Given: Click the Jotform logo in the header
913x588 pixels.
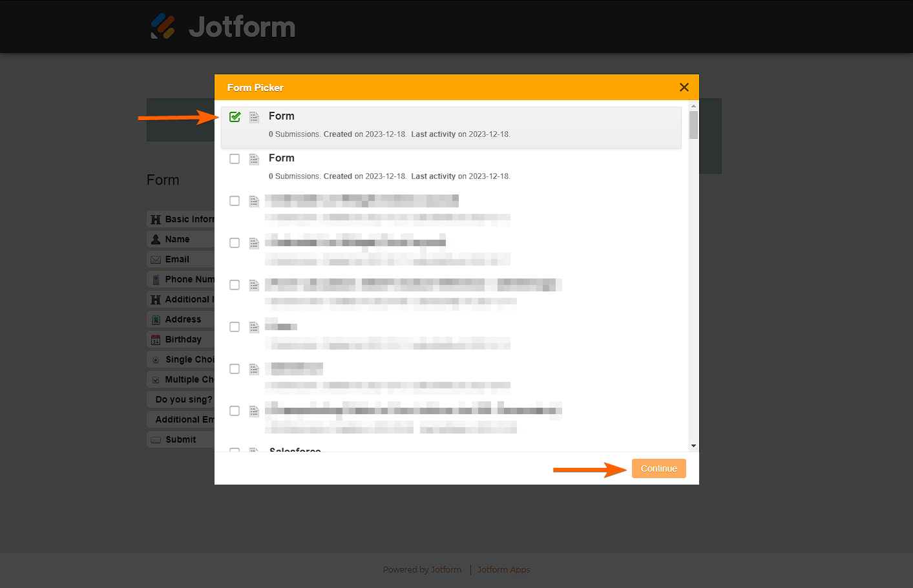Looking at the screenshot, I should click(223, 26).
